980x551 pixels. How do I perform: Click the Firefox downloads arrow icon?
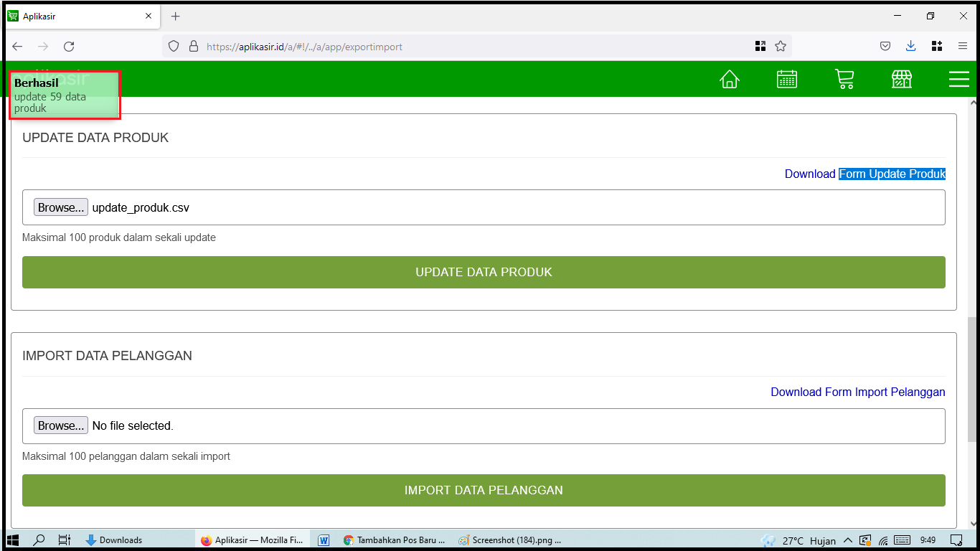point(911,45)
